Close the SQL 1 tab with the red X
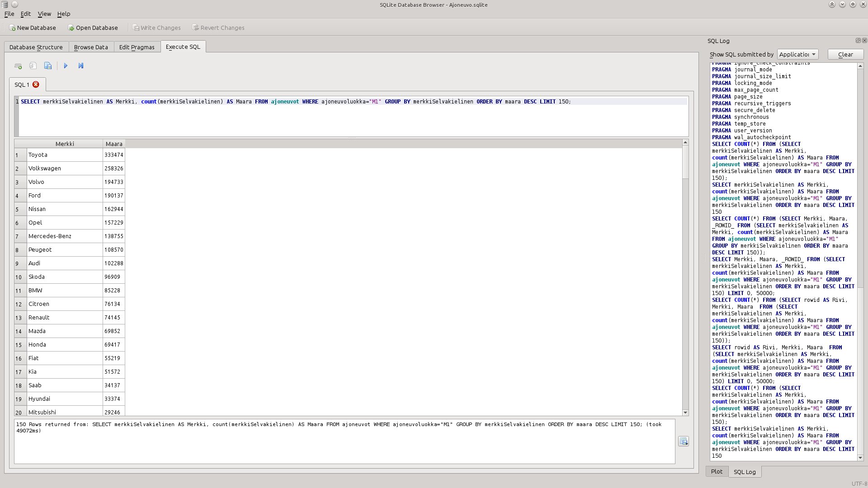This screenshot has height=488, width=868. 36,84
